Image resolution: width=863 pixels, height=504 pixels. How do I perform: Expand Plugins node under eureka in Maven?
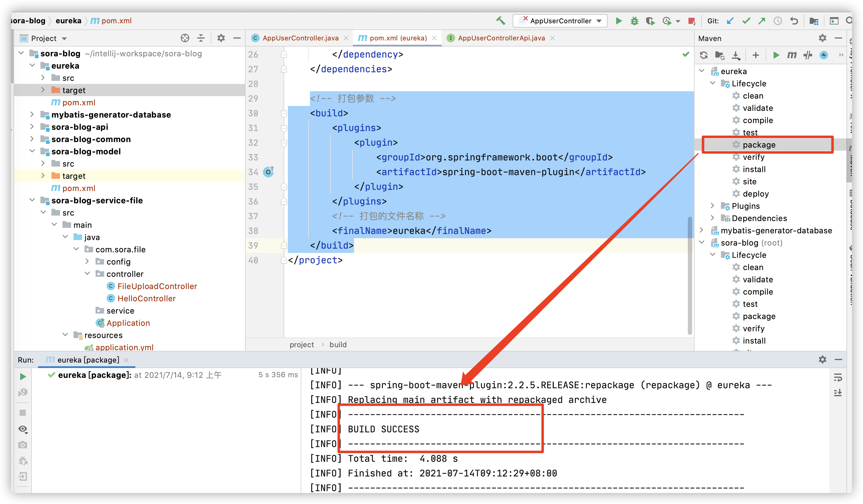pos(712,206)
